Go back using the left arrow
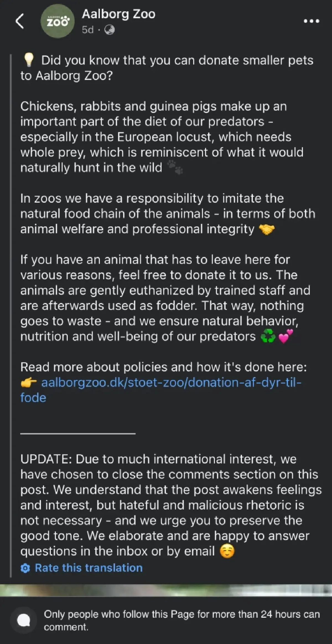332x644 pixels. (19, 22)
